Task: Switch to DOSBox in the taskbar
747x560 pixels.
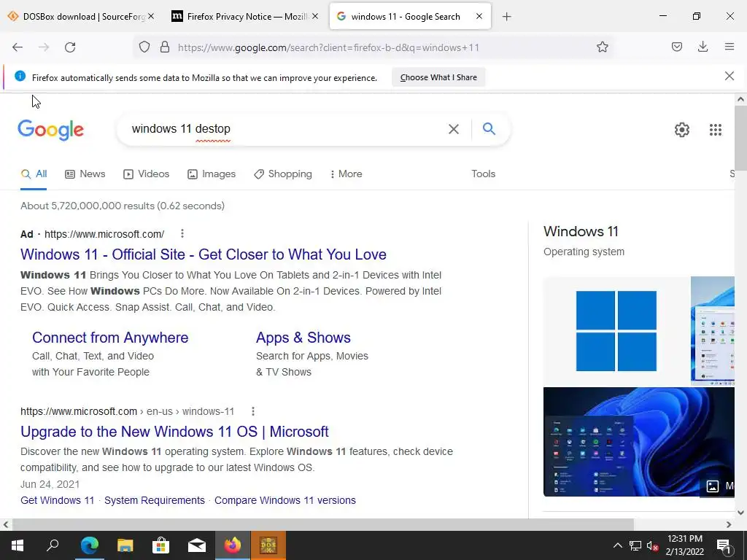Action: coord(268,545)
